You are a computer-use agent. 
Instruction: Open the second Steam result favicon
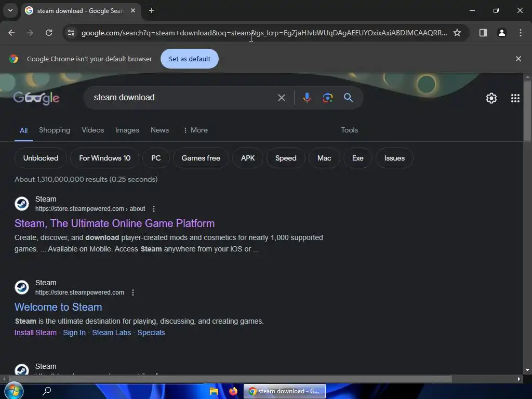pyautogui.click(x=22, y=287)
